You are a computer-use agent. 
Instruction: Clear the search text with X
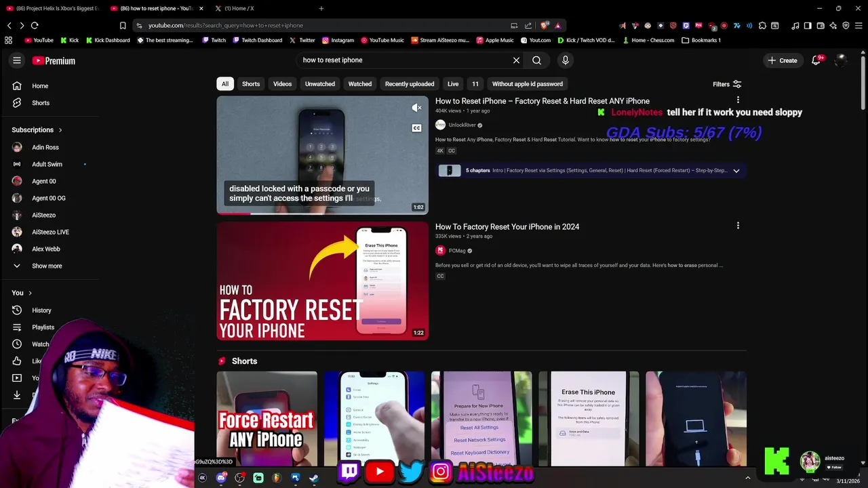point(516,60)
